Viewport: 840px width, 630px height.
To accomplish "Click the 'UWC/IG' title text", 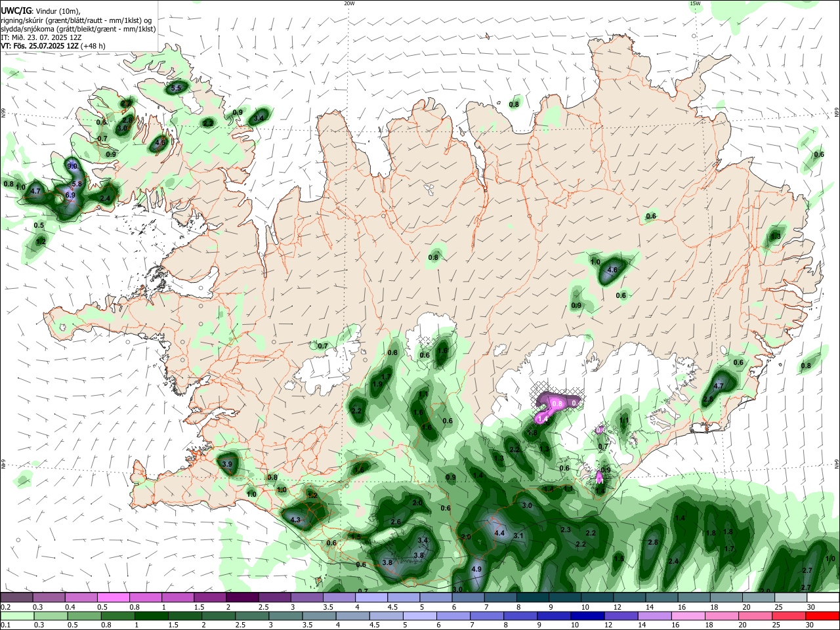I will [x=16, y=10].
